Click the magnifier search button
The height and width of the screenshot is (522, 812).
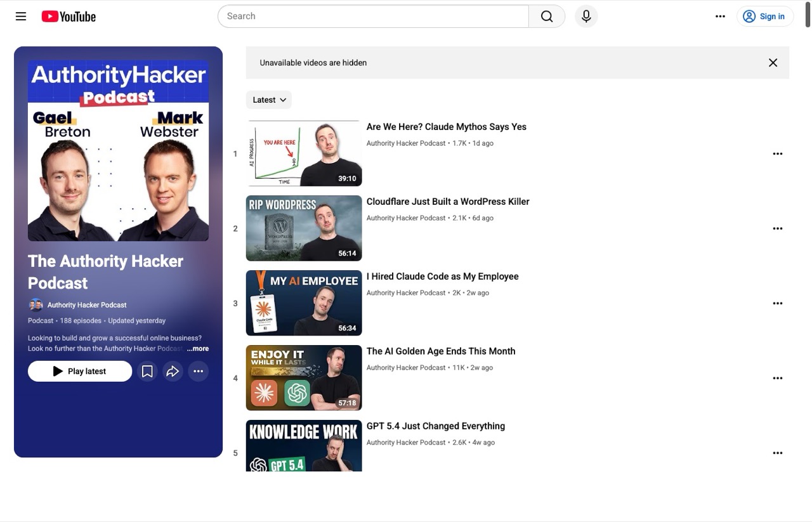click(x=547, y=16)
